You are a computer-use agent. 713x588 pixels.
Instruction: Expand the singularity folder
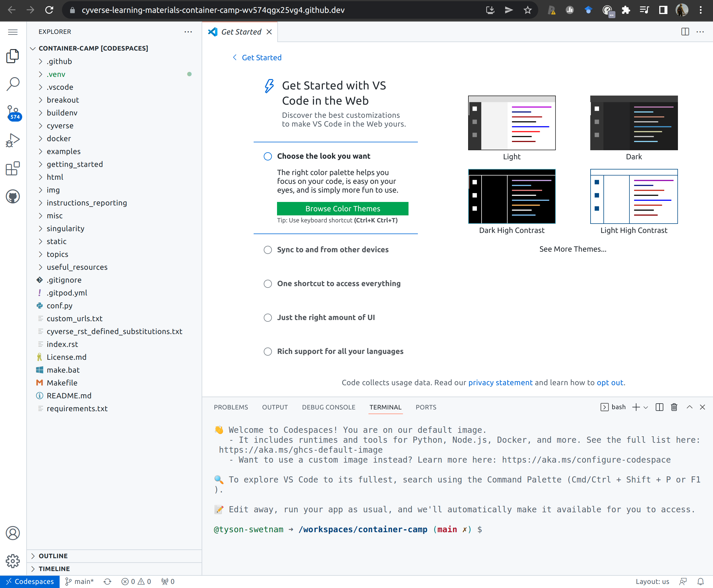click(x=114, y=229)
